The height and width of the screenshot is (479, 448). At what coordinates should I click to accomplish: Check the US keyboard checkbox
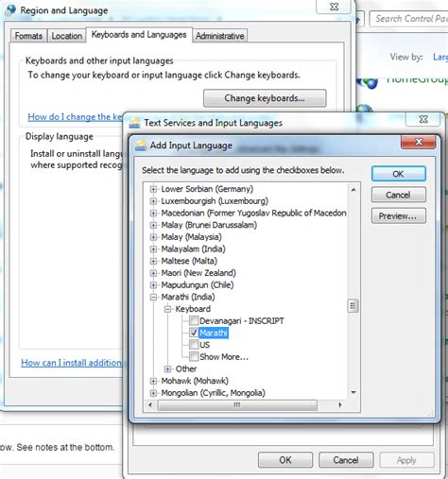click(194, 345)
